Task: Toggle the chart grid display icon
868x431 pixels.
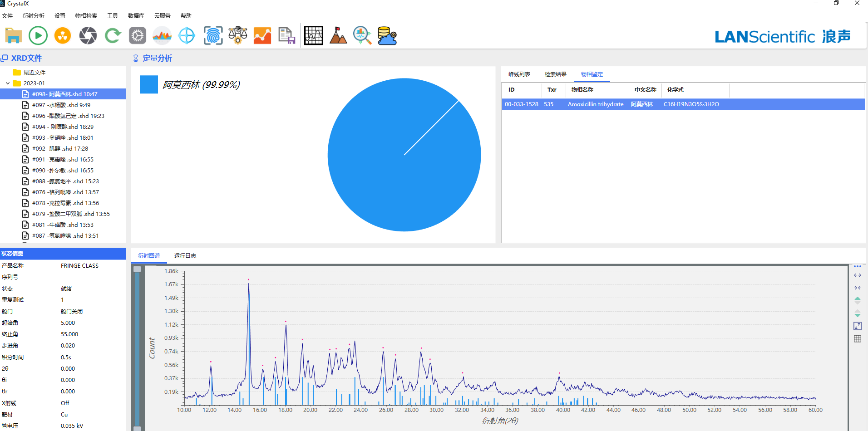Action: coord(858,339)
